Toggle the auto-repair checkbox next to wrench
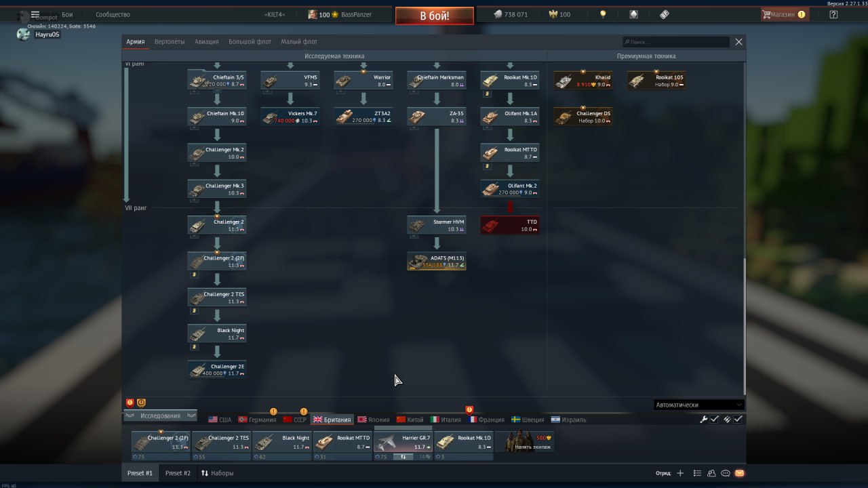This screenshot has height=488, width=868. tap(714, 420)
